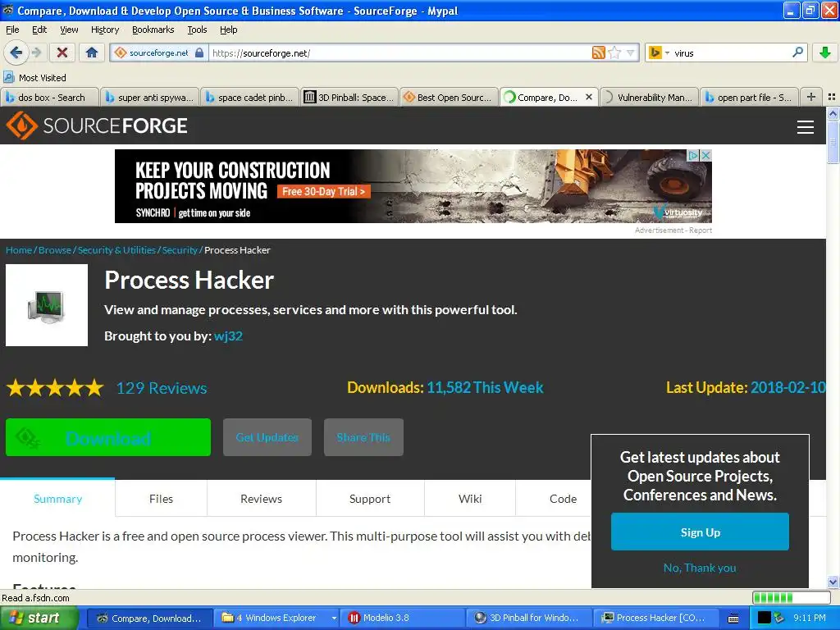Click the Forward navigation arrow
This screenshot has width=840, height=630.
pos(36,52)
